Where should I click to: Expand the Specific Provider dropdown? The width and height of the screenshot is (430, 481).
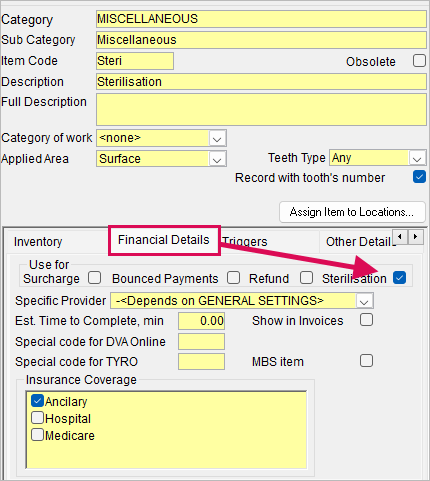coord(364,301)
